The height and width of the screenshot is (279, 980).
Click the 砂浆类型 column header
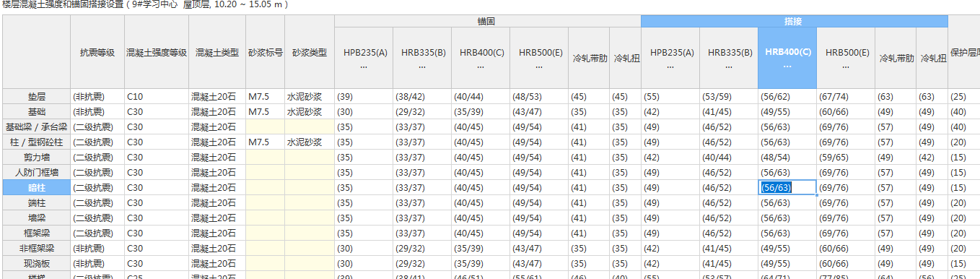point(310,52)
